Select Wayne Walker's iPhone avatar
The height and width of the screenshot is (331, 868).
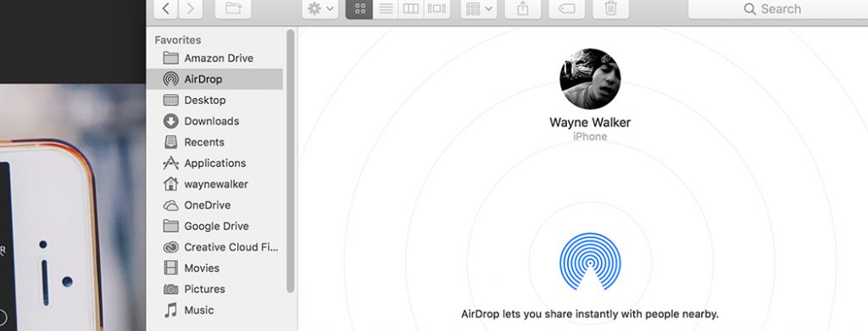tap(590, 79)
